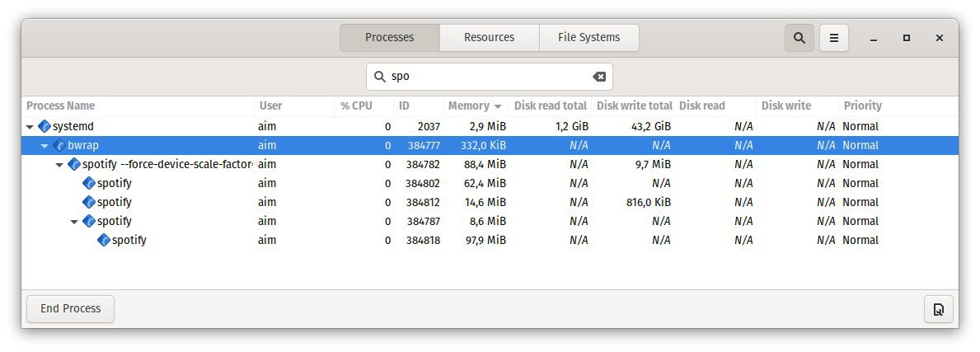Toggle the search magnifier button in header
The image size is (980, 352).
(x=799, y=38)
